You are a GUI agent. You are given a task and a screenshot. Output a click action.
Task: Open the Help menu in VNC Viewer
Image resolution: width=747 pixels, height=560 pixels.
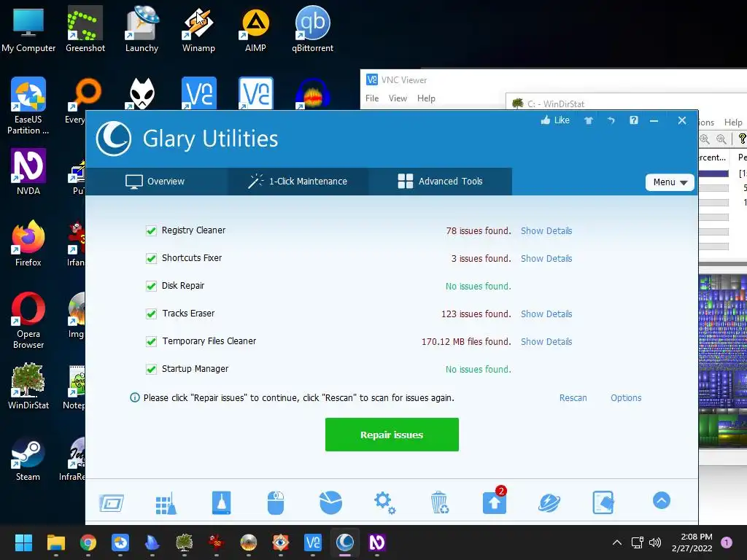tap(426, 98)
